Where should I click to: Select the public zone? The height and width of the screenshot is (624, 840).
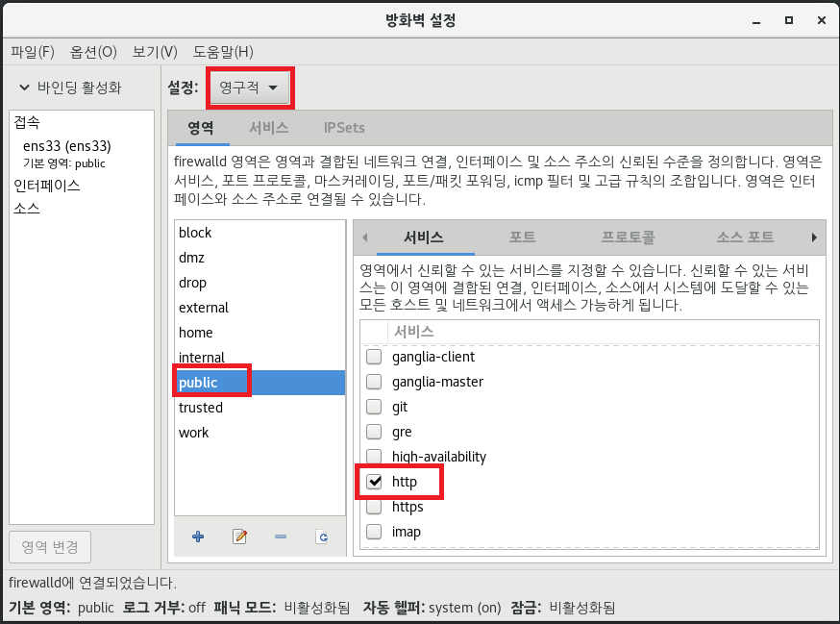click(259, 383)
